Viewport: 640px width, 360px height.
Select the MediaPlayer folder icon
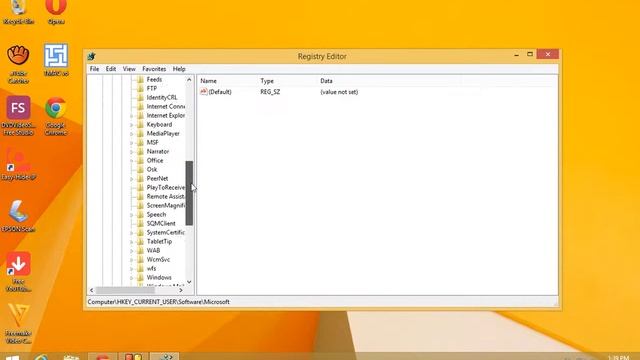click(140, 133)
